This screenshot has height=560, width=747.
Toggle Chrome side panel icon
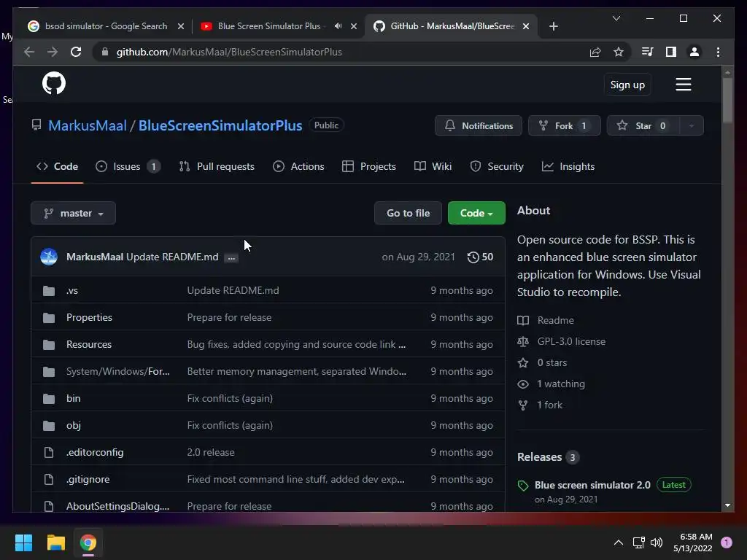(671, 52)
